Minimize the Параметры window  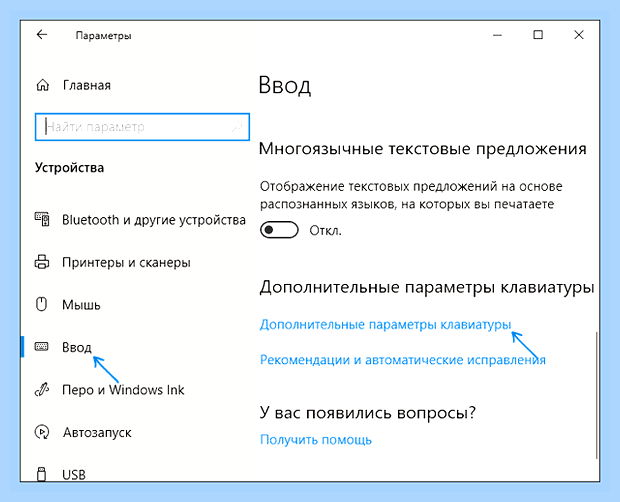497,35
